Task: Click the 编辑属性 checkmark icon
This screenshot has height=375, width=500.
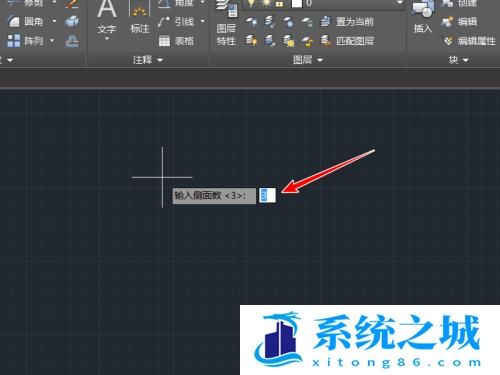Action: tap(448, 41)
